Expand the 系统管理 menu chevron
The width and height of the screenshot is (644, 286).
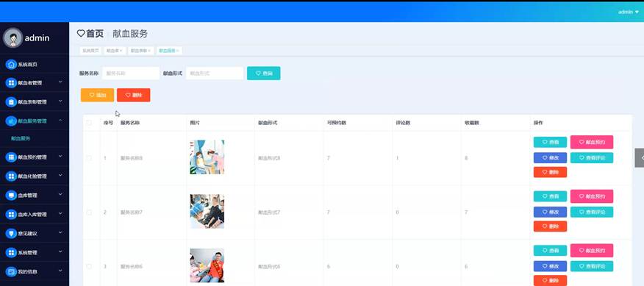[x=60, y=252]
